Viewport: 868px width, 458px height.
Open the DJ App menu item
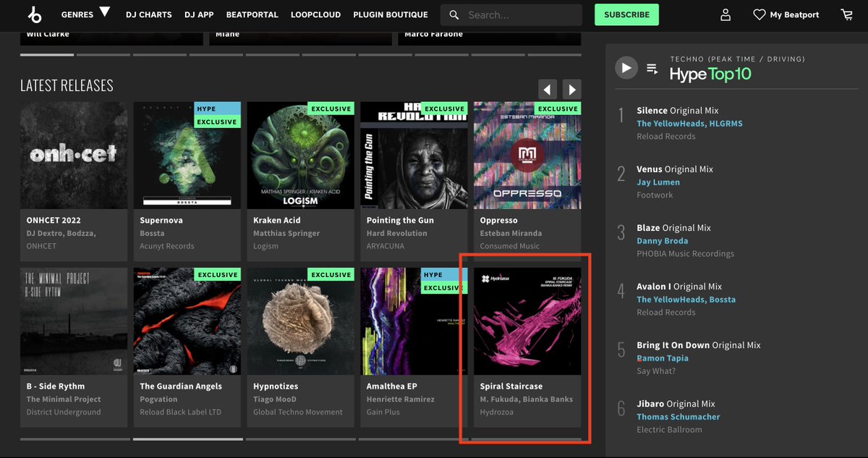pos(199,14)
